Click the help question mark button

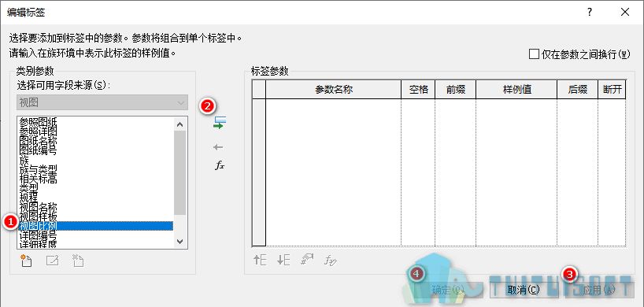[x=590, y=13]
